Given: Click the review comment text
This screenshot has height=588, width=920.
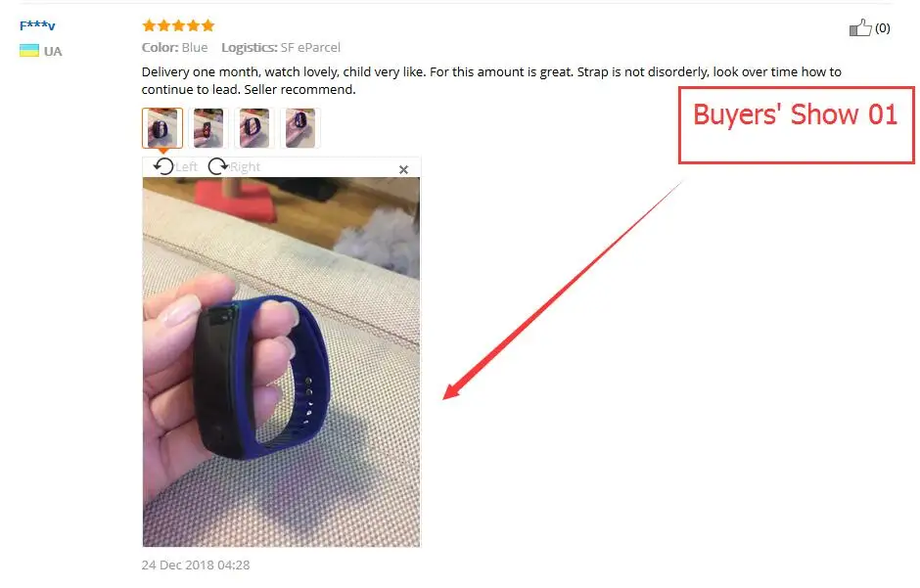Looking at the screenshot, I should (x=491, y=80).
